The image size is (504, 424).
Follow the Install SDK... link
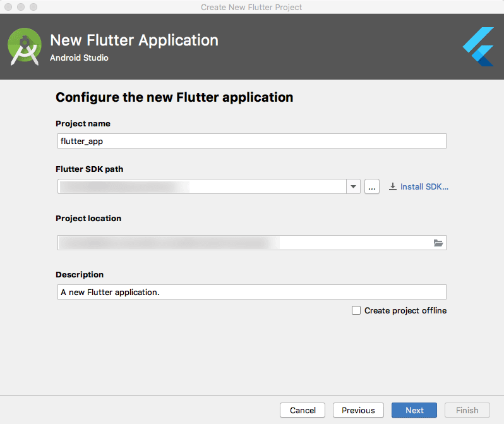[424, 186]
